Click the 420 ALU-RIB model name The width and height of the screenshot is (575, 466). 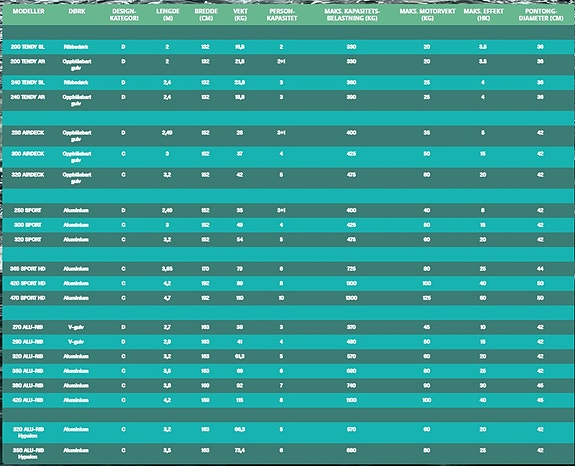coord(28,400)
